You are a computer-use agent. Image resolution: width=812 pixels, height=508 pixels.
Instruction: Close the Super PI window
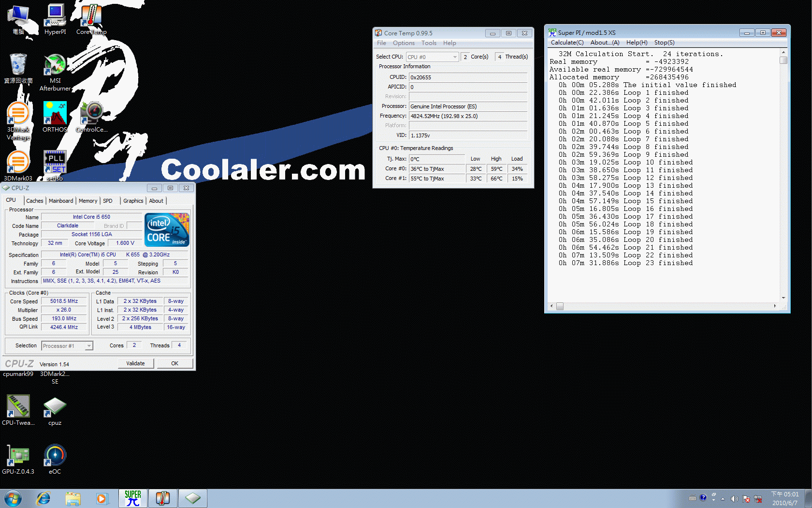click(779, 33)
